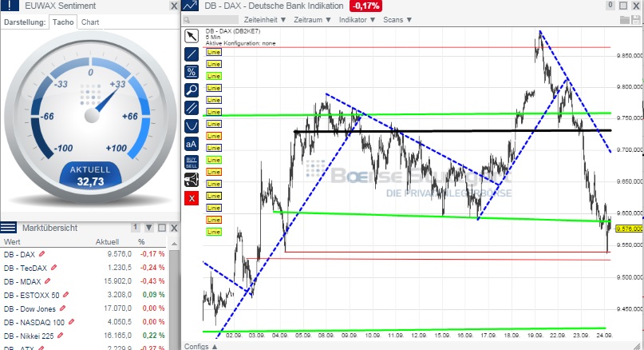Close the EUWAX Sentiment panel
This screenshot has width=644, height=350.
tap(174, 6)
